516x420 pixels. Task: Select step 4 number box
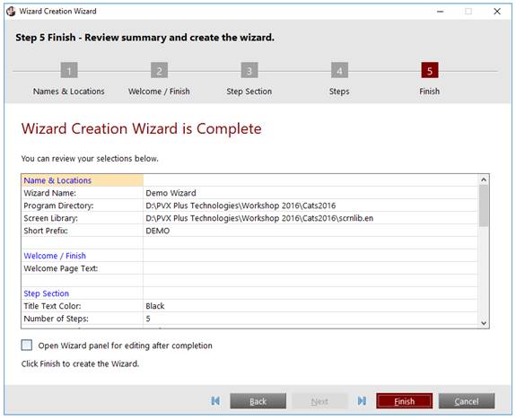339,70
